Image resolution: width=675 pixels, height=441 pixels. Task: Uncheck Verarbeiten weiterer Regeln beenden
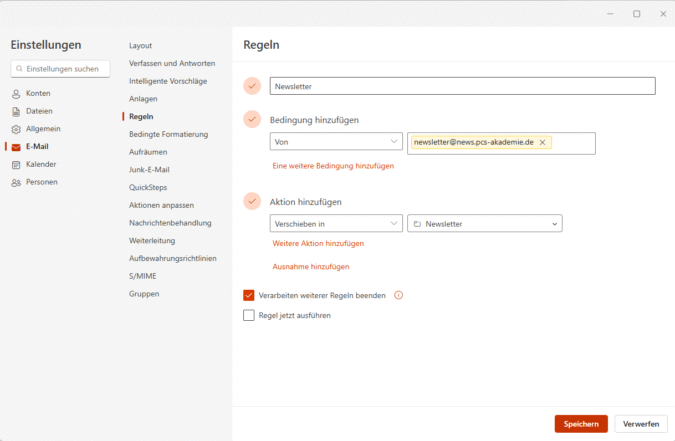(x=249, y=296)
